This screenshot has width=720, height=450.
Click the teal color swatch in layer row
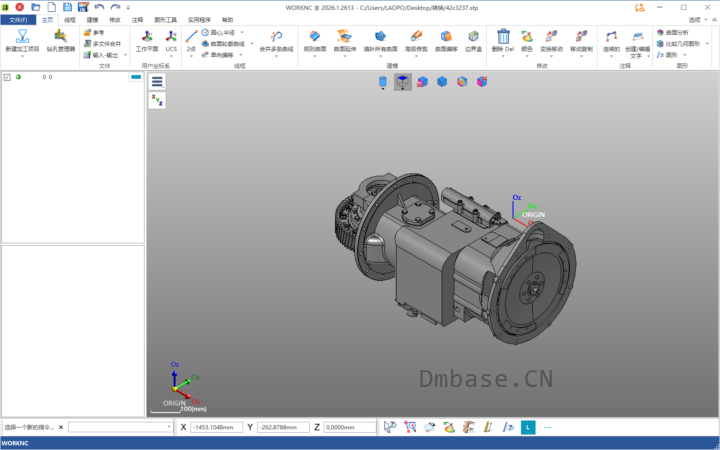(136, 77)
